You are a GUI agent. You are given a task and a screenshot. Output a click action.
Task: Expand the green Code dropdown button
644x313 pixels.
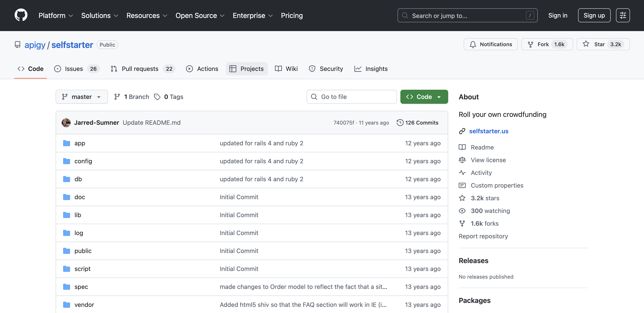424,97
